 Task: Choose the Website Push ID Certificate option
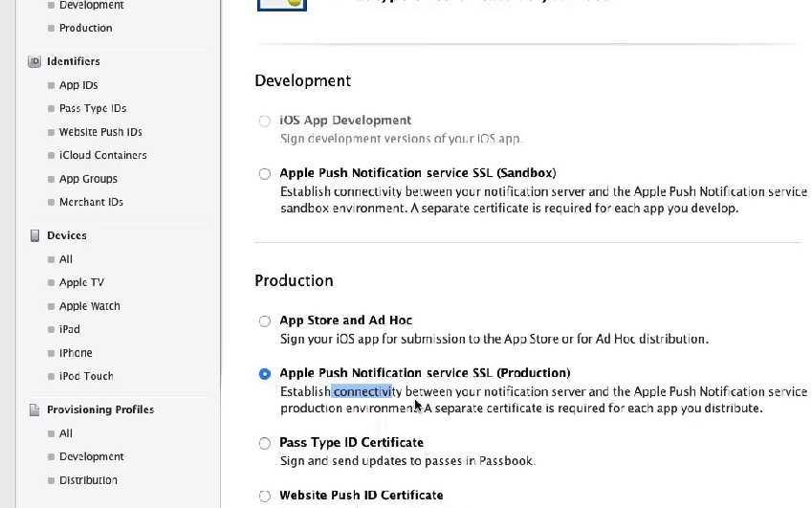265,497
